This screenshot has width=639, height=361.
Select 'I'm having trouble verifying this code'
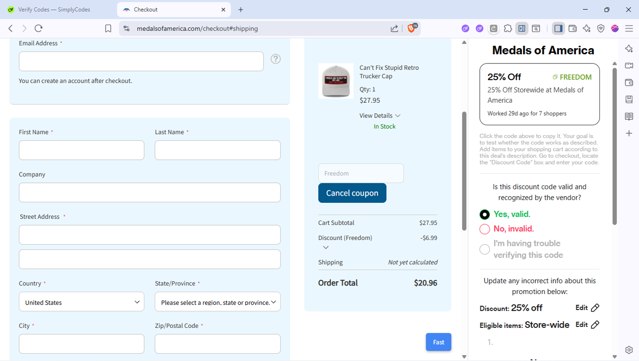point(485,249)
